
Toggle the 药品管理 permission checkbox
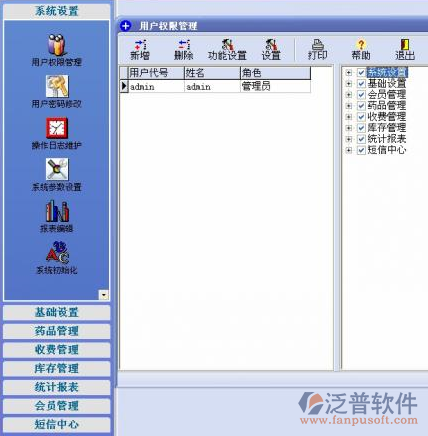(361, 106)
